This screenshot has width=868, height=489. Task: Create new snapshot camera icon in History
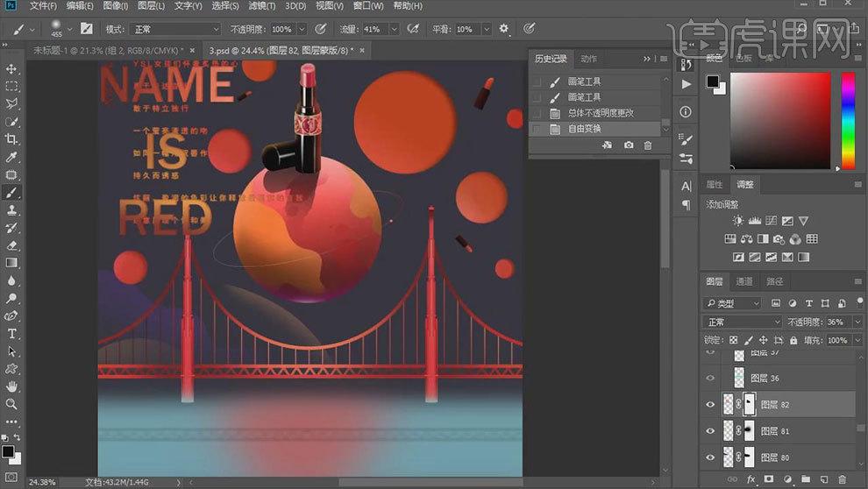tap(629, 145)
